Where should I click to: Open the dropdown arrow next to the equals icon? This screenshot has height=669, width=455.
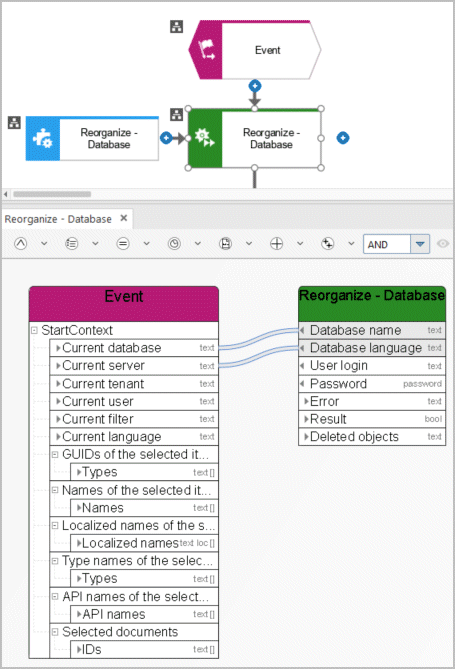(146, 244)
